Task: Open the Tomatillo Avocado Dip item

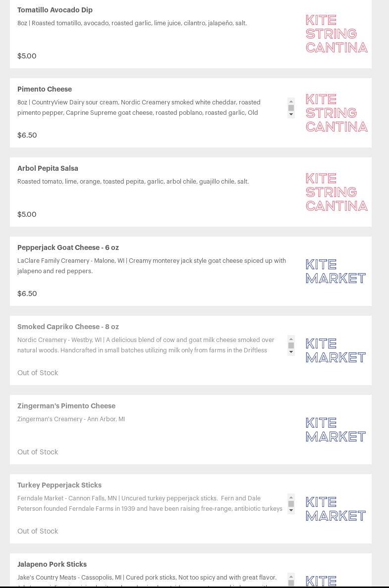Action: coord(55,10)
